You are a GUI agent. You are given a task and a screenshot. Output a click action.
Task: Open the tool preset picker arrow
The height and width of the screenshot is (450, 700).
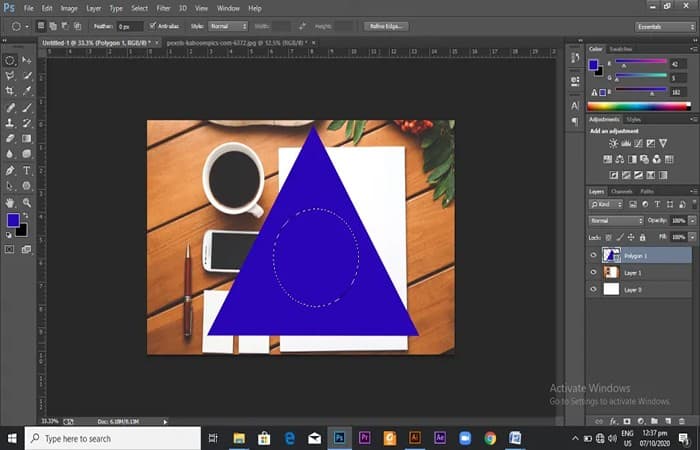(27, 27)
